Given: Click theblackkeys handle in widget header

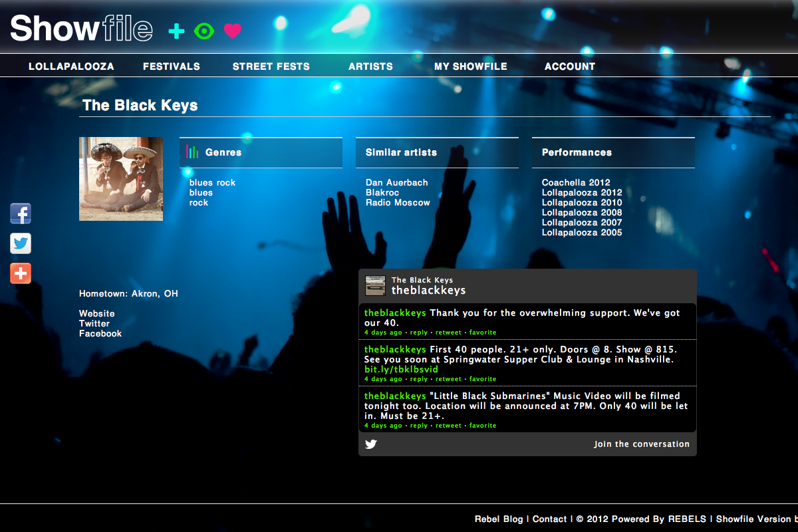Looking at the screenshot, I should pos(428,291).
